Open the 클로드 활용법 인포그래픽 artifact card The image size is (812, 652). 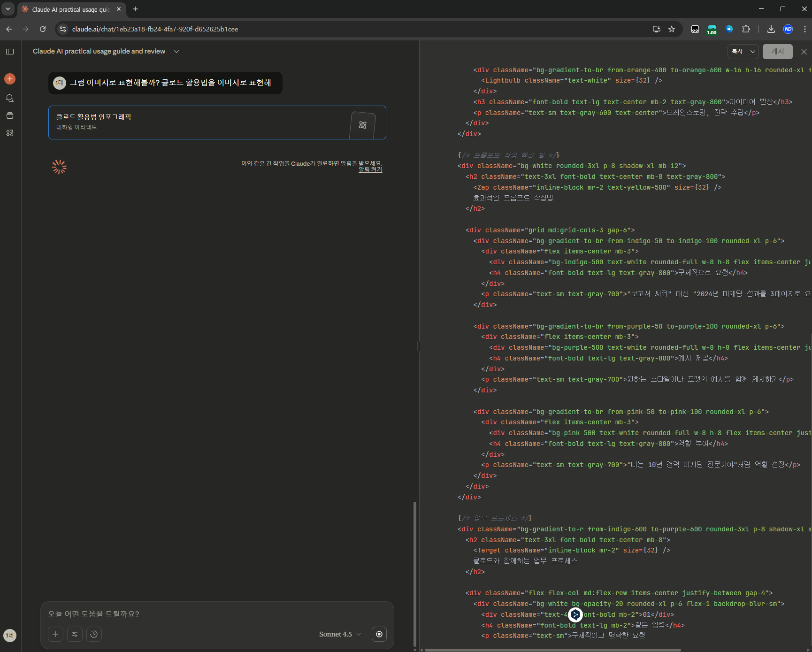[x=217, y=123]
